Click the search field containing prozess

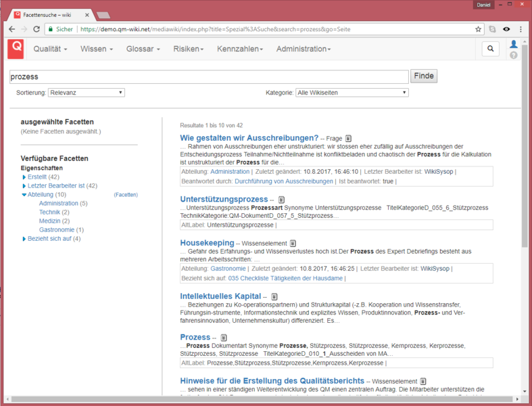tap(208, 76)
